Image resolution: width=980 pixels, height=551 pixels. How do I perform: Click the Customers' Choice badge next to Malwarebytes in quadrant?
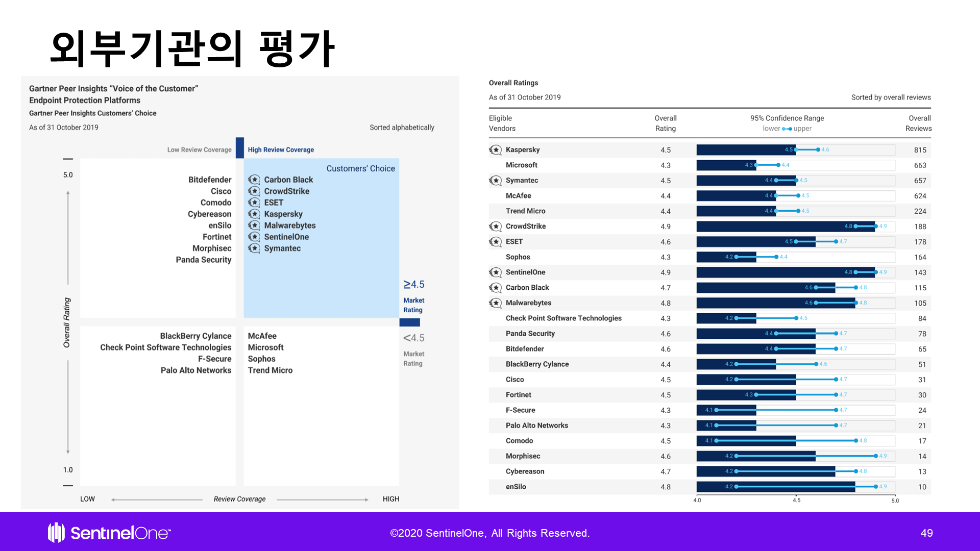click(x=254, y=226)
